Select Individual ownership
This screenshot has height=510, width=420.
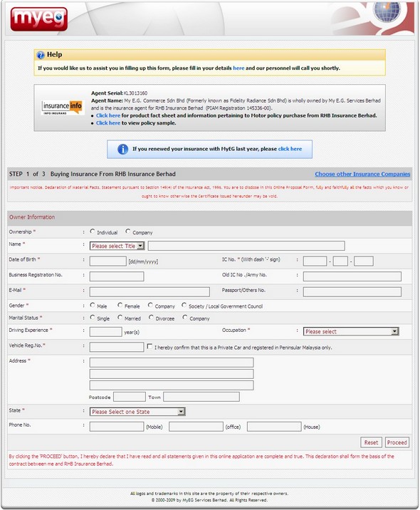pos(93,231)
